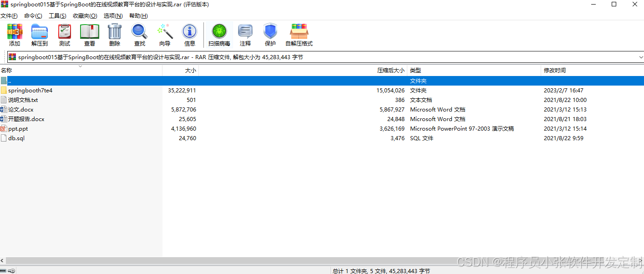Click the date 2021/8/22 10:00
The height and width of the screenshot is (274, 644).
coord(565,100)
